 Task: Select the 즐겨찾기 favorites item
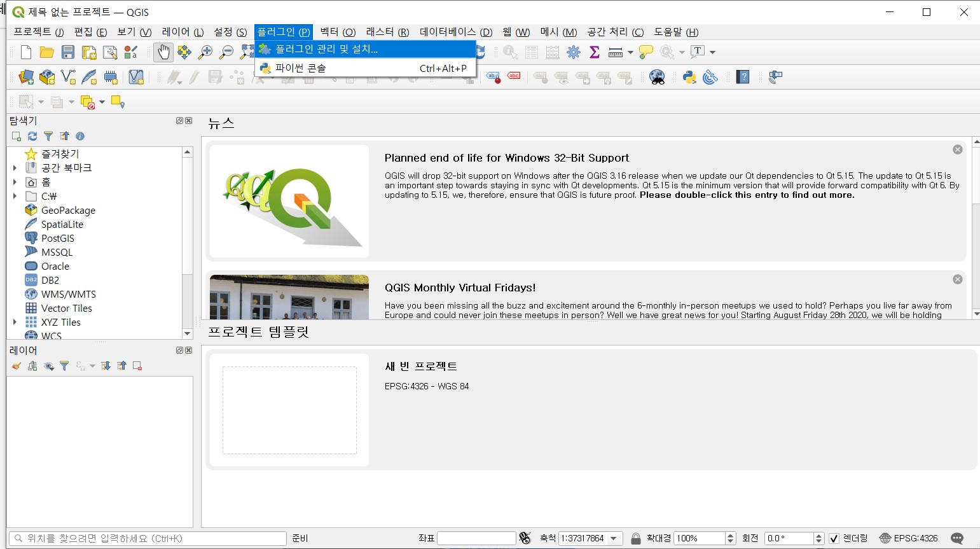pyautogui.click(x=60, y=154)
